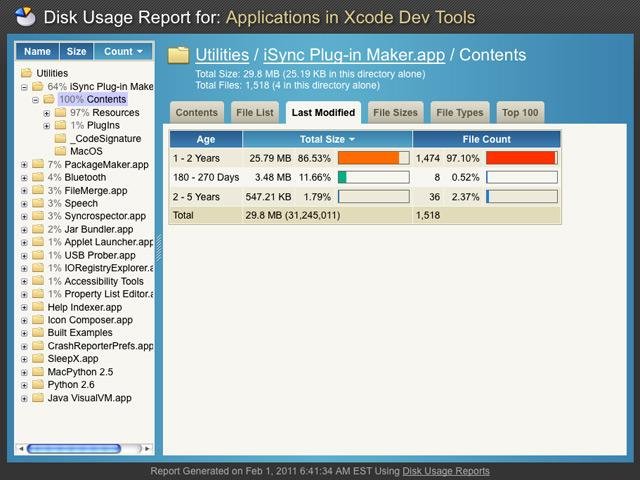Click the Syncrospector.app folder icon

38,216
